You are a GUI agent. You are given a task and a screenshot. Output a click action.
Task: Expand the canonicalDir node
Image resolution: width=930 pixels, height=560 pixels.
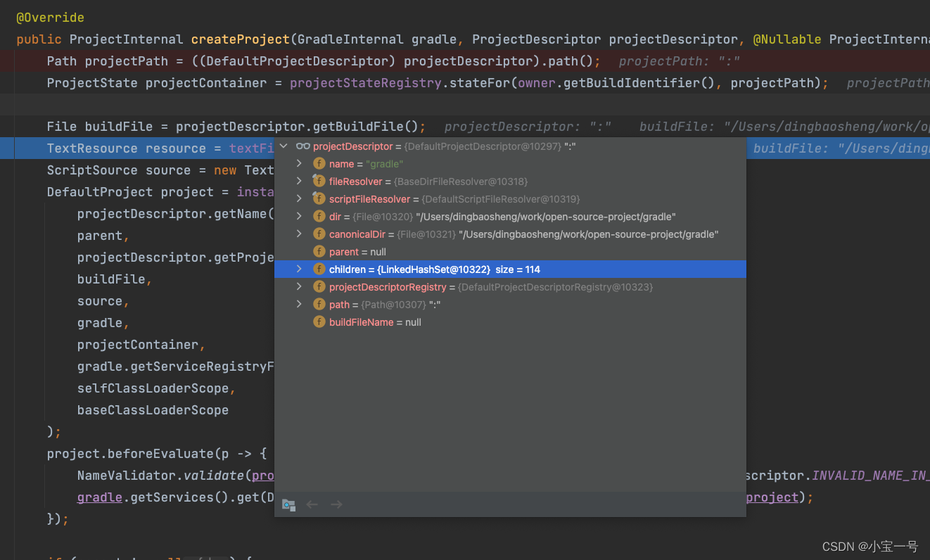(299, 234)
